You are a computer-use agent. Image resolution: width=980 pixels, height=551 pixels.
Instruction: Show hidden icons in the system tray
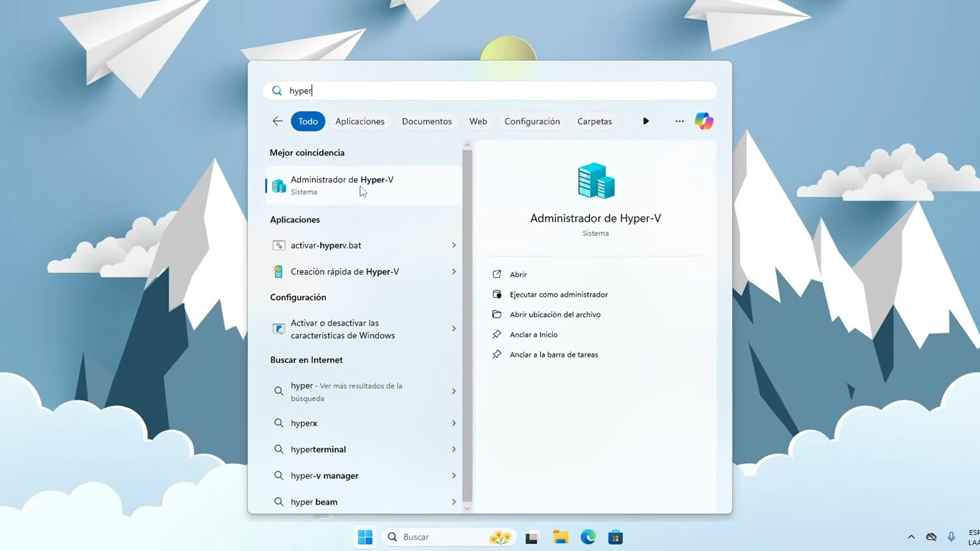click(x=911, y=537)
